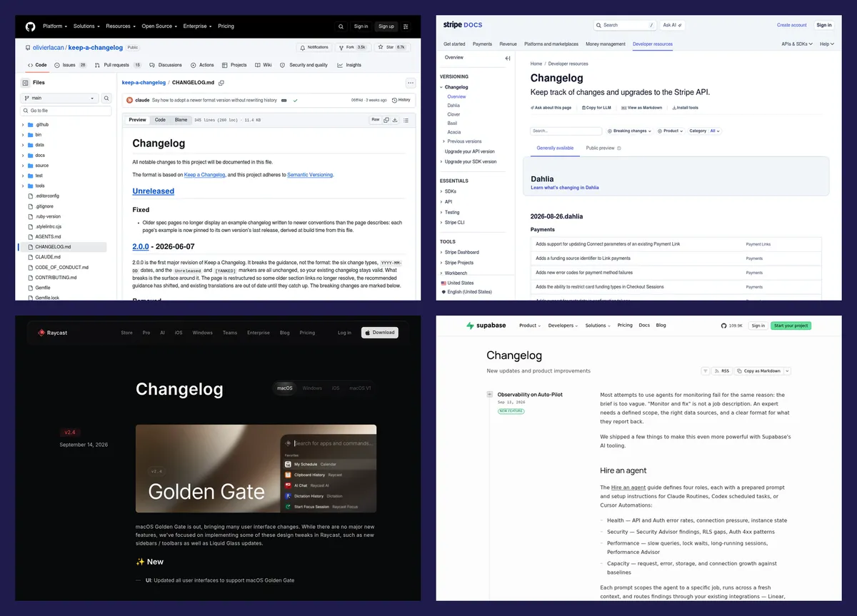Click the Go to file input on GitHub
Image resolution: width=857 pixels, height=616 pixels.
tap(66, 111)
